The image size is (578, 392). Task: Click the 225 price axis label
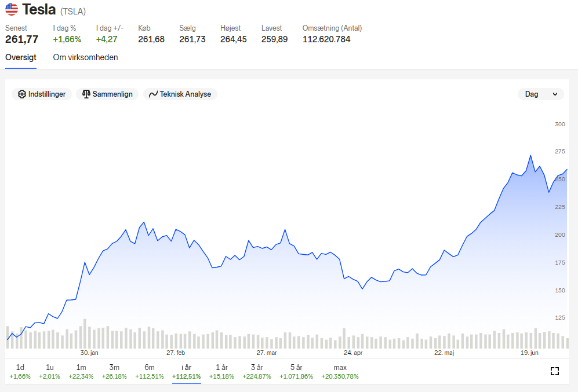coord(560,207)
